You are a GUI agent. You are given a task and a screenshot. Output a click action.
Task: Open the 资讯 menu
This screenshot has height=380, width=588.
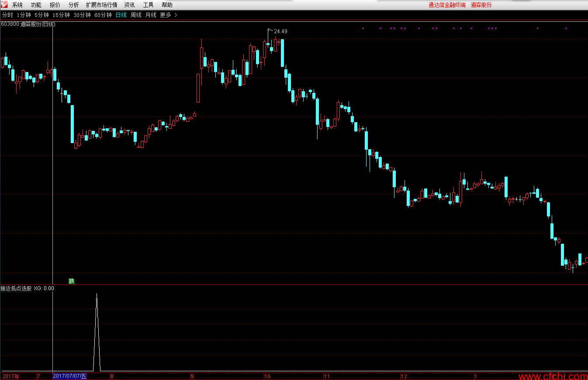tap(130, 5)
